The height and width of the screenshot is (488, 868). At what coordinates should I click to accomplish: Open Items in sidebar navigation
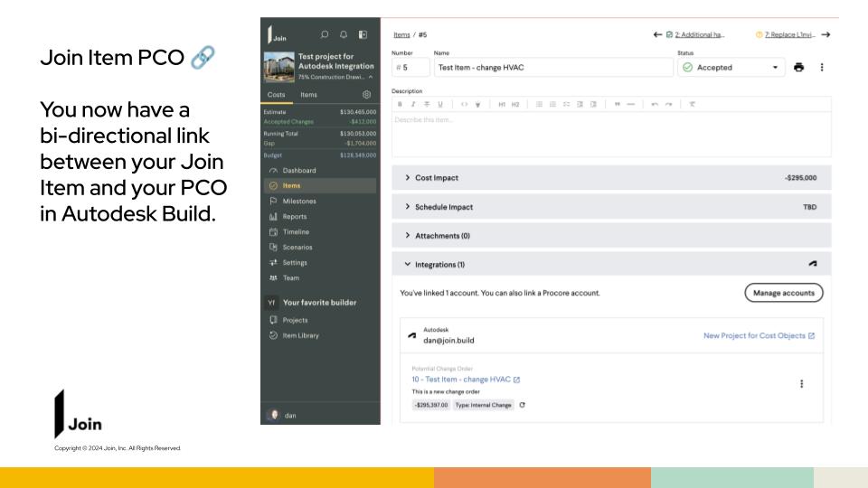(320, 186)
